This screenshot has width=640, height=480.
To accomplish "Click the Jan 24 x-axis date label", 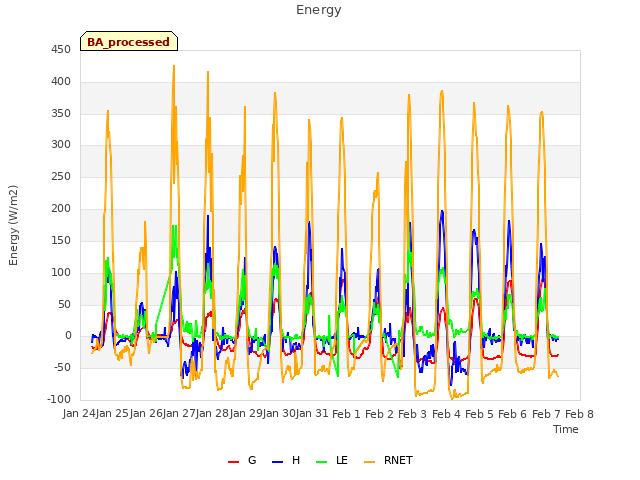I will pos(79,414).
